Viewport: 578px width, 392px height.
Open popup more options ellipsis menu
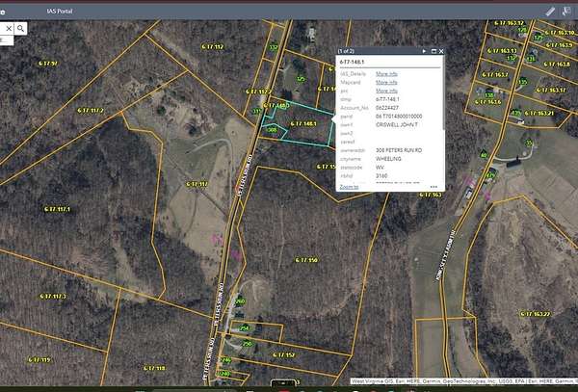pyautogui.click(x=433, y=187)
